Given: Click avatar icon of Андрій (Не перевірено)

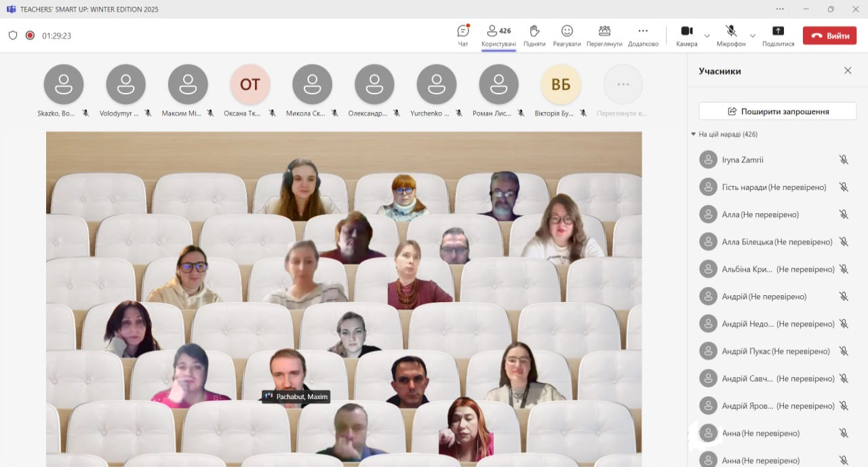Looking at the screenshot, I should 708,297.
